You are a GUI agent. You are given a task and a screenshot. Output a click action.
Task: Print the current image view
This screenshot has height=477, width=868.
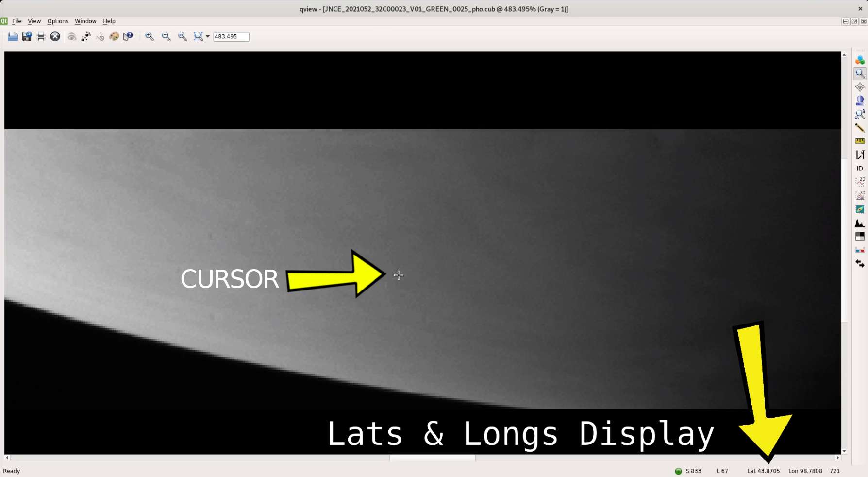click(41, 36)
